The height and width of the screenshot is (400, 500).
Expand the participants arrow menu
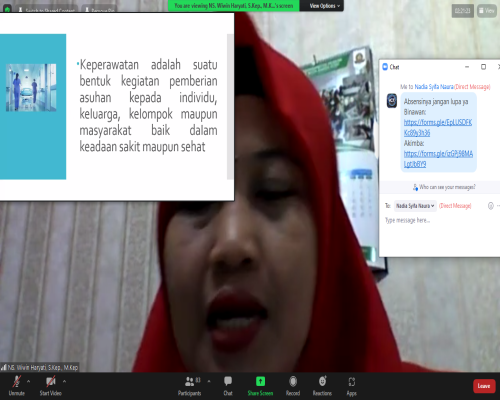tap(209, 381)
